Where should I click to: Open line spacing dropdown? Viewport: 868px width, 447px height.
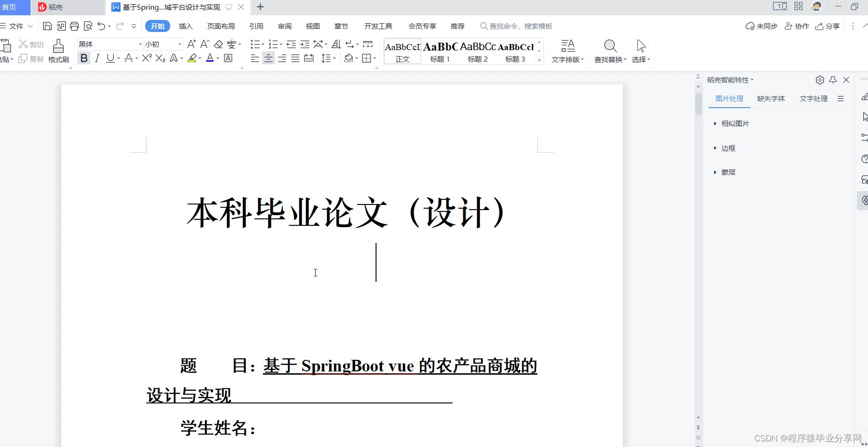tap(334, 58)
